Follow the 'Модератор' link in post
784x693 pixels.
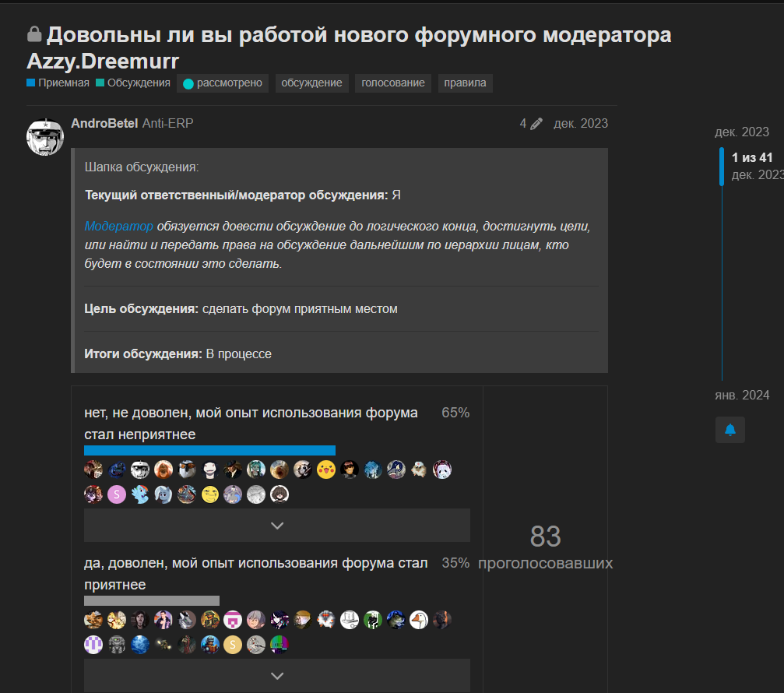click(x=119, y=227)
